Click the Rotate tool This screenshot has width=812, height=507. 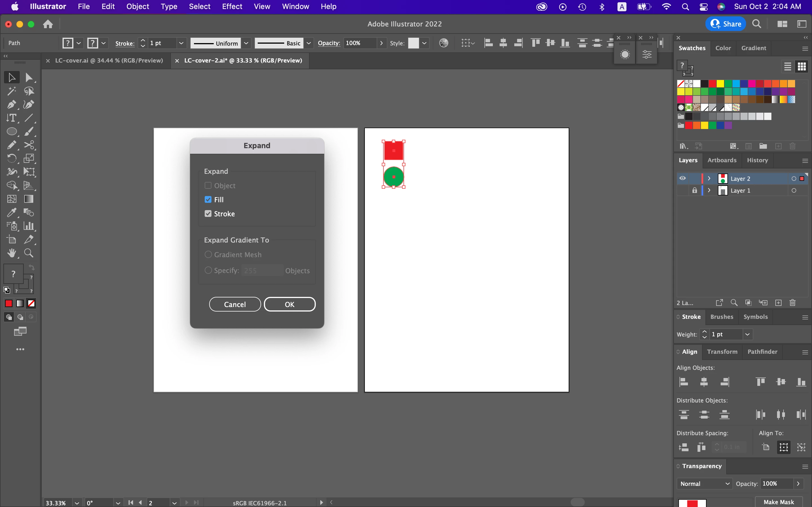point(12,158)
